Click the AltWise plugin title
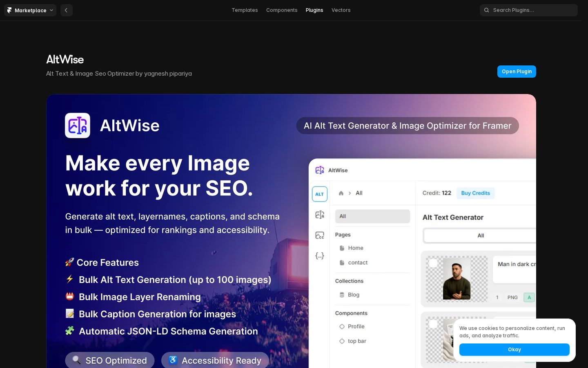The width and height of the screenshot is (588, 368). click(x=65, y=59)
